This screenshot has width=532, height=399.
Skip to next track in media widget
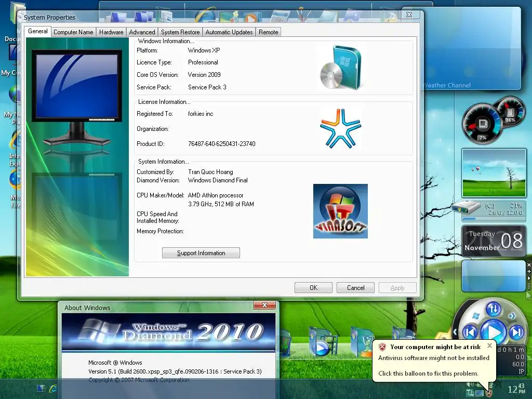coord(517,332)
